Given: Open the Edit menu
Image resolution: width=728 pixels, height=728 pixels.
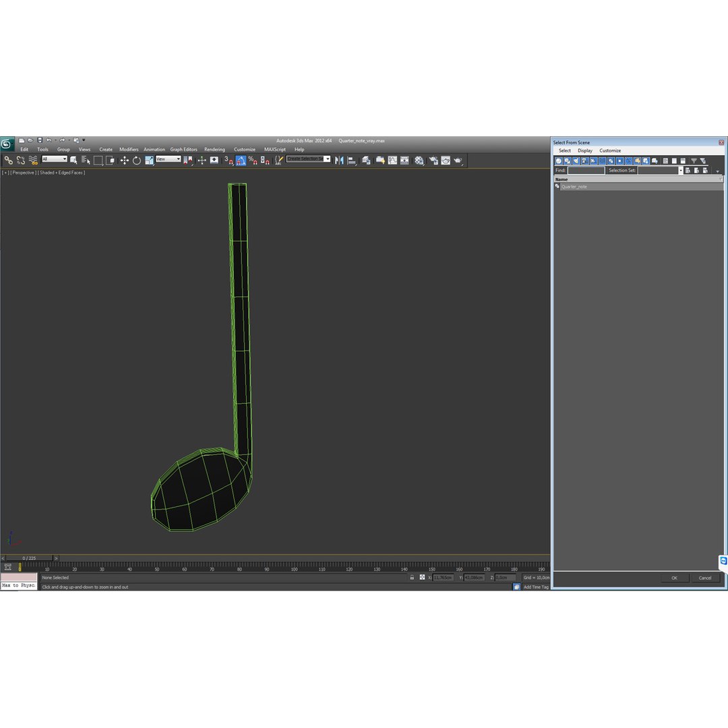Looking at the screenshot, I should click(24, 150).
